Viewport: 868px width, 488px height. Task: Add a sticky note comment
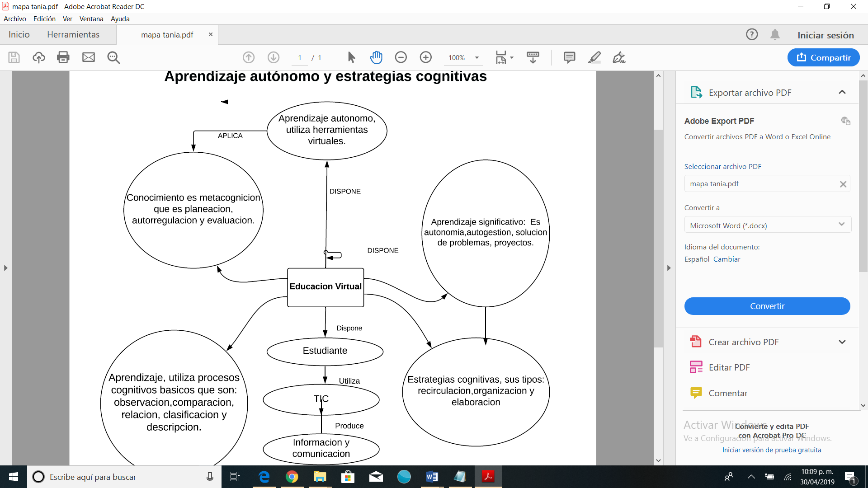tap(570, 57)
